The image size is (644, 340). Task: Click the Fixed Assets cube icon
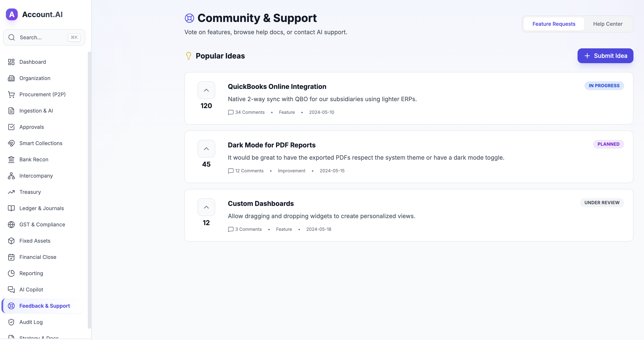11,241
